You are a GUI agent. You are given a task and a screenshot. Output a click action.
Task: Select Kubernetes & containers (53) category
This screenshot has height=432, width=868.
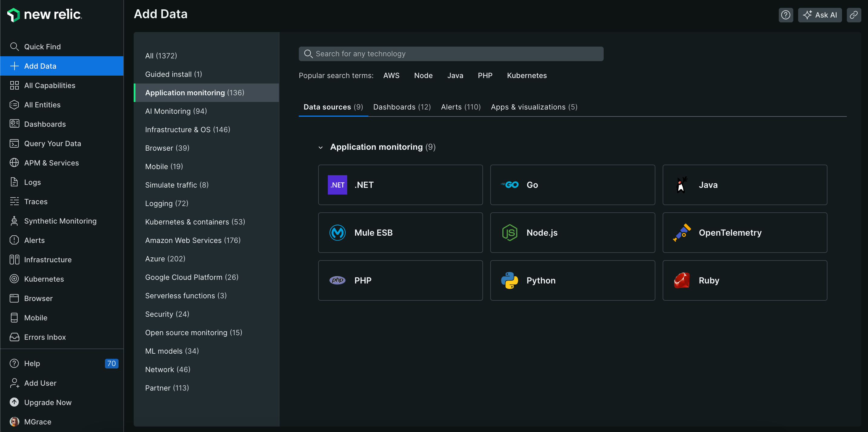pyautogui.click(x=206, y=222)
